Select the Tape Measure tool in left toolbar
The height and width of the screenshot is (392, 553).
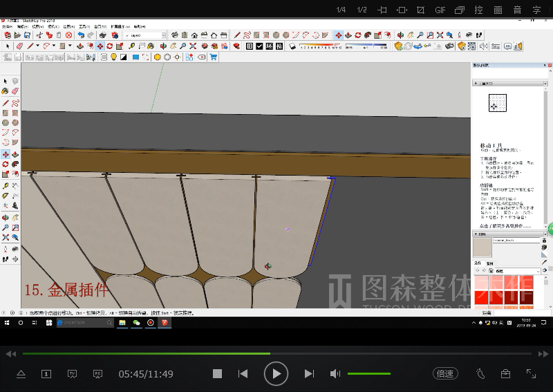coord(6,186)
